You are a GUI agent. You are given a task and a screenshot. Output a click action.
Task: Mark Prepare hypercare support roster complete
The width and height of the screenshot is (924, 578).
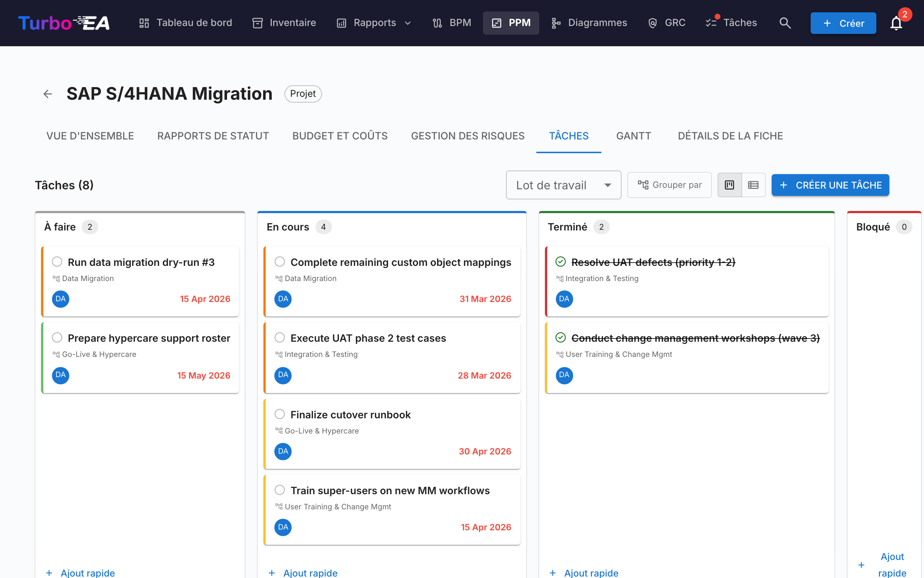pos(57,337)
